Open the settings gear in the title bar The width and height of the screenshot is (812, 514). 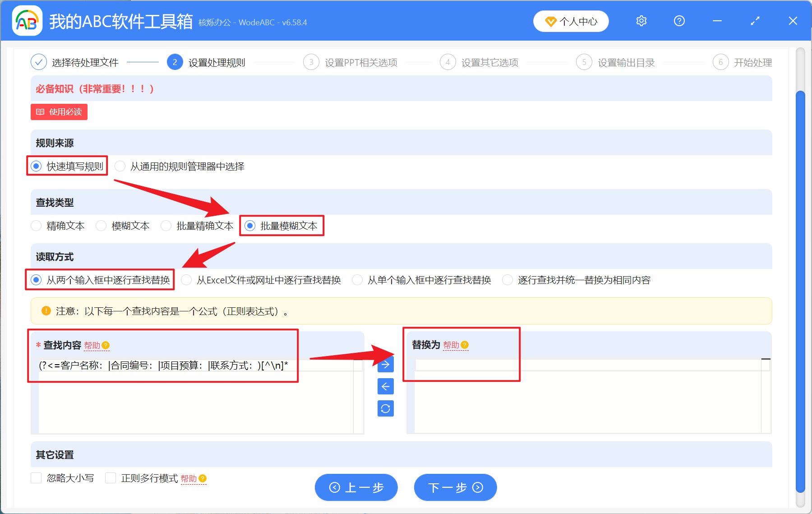point(641,21)
